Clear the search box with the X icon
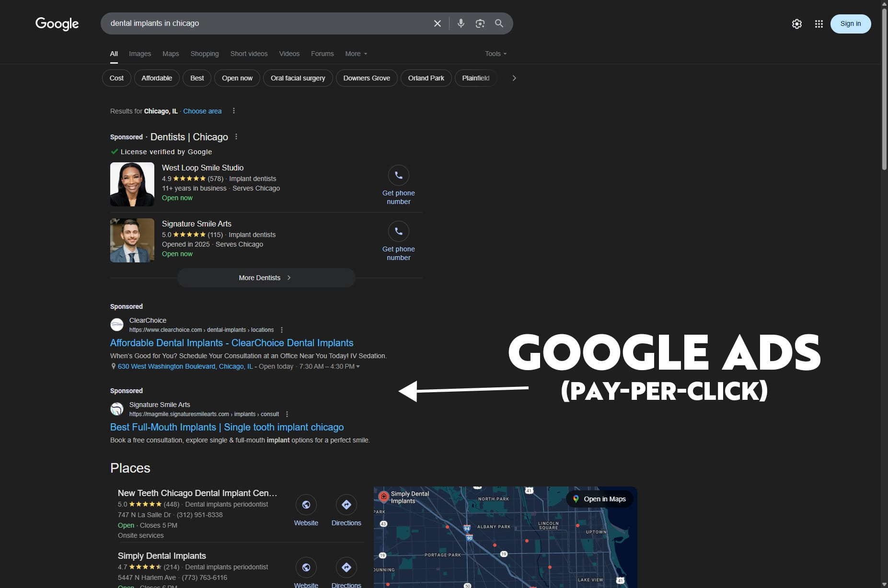Image resolution: width=888 pixels, height=588 pixels. [437, 23]
